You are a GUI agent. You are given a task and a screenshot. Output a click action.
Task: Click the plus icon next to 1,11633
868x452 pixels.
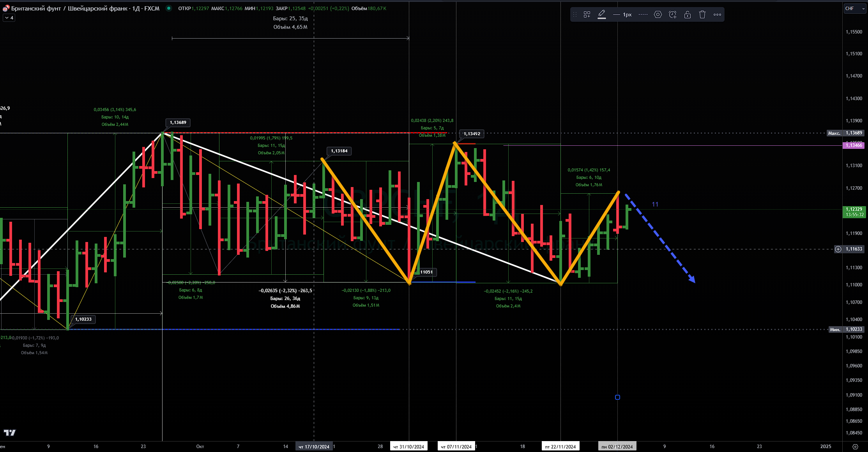[838, 249]
